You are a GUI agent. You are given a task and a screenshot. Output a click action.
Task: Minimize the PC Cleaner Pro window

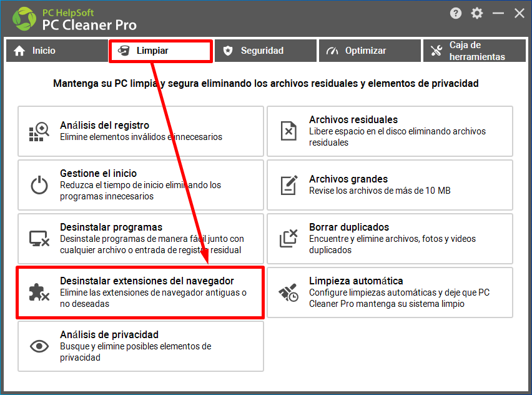[x=498, y=13]
